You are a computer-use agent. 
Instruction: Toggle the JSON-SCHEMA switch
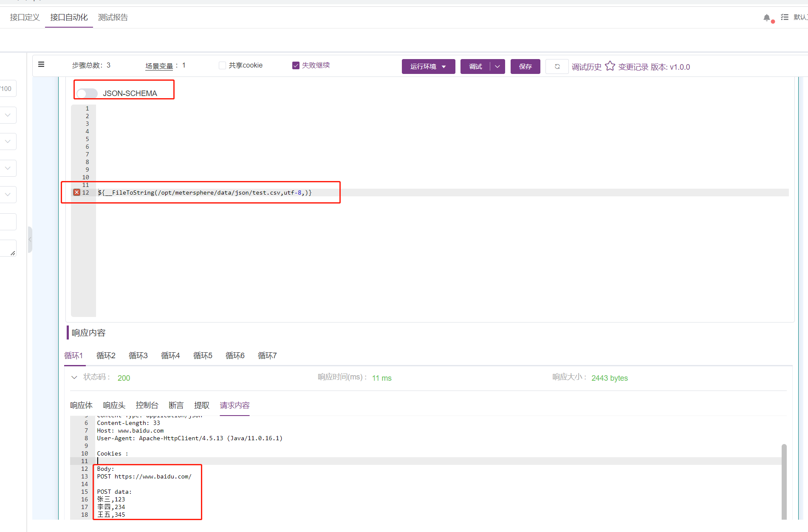(x=87, y=93)
